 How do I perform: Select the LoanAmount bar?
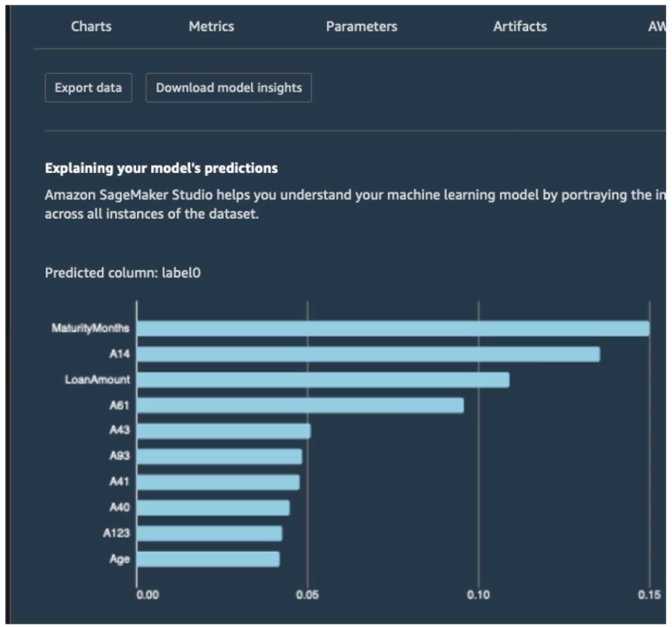pos(323,380)
